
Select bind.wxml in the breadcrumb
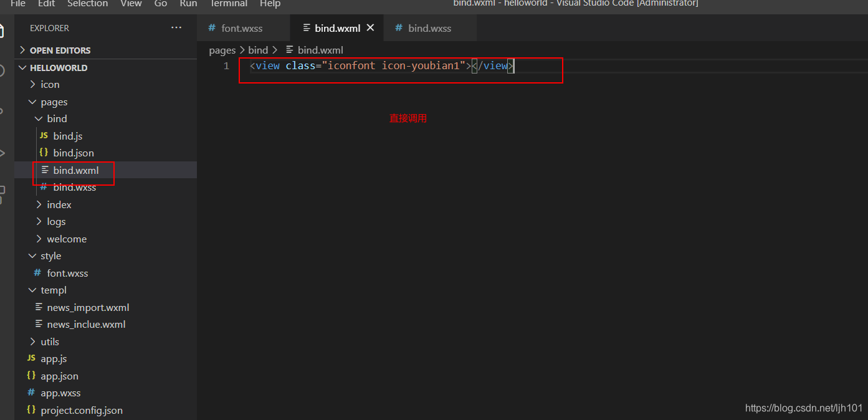click(x=320, y=50)
